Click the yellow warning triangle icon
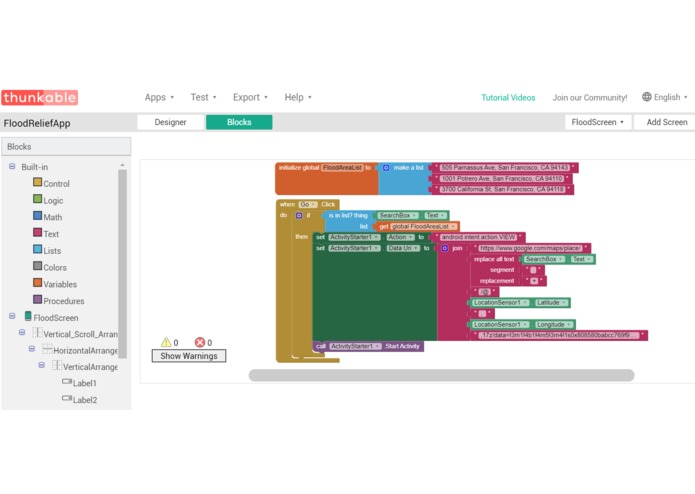 pos(166,342)
